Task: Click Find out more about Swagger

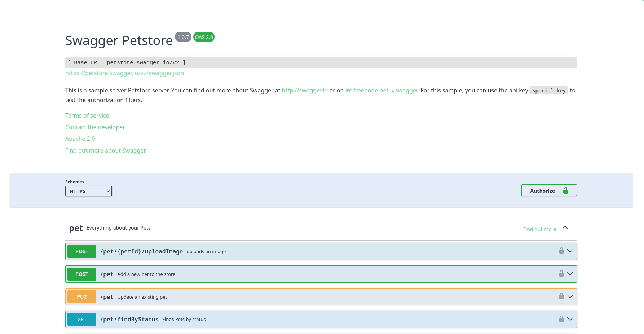Action: 106,151
